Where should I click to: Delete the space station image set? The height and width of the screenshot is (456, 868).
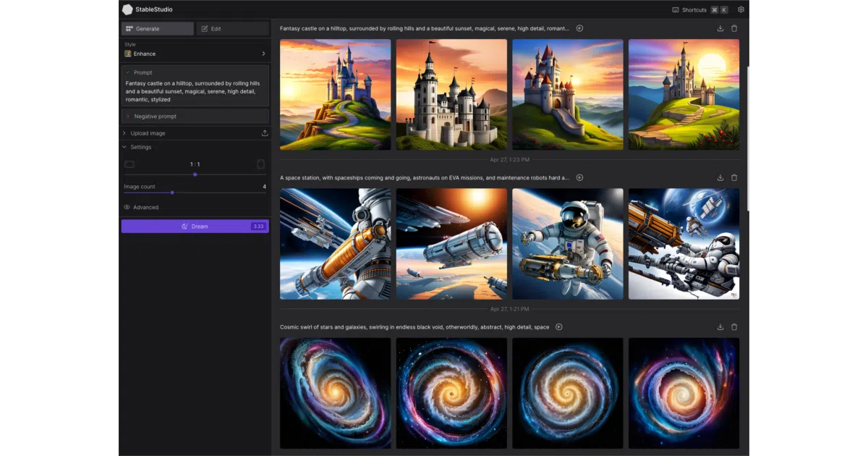pyautogui.click(x=734, y=177)
